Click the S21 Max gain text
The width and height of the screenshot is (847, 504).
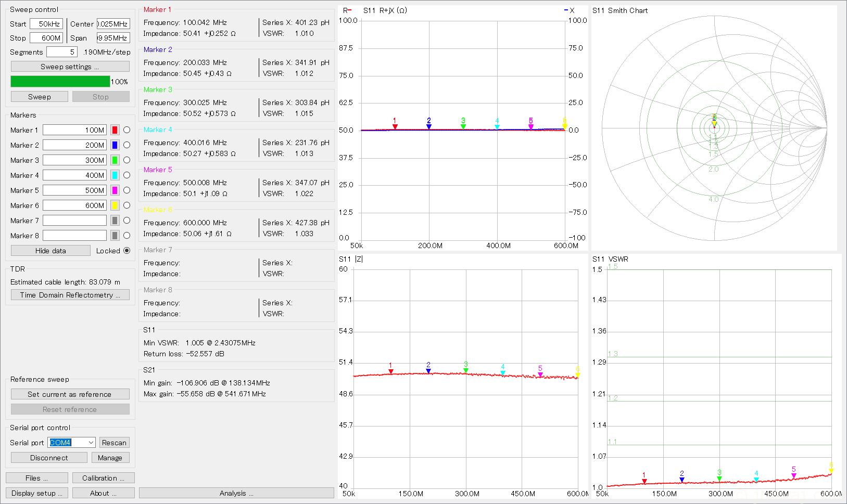pyautogui.click(x=205, y=394)
